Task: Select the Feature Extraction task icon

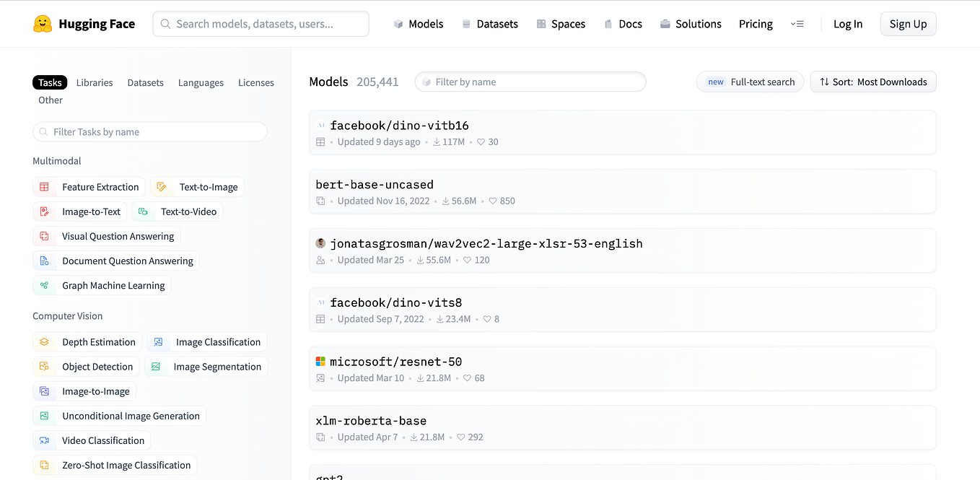Action: point(44,186)
